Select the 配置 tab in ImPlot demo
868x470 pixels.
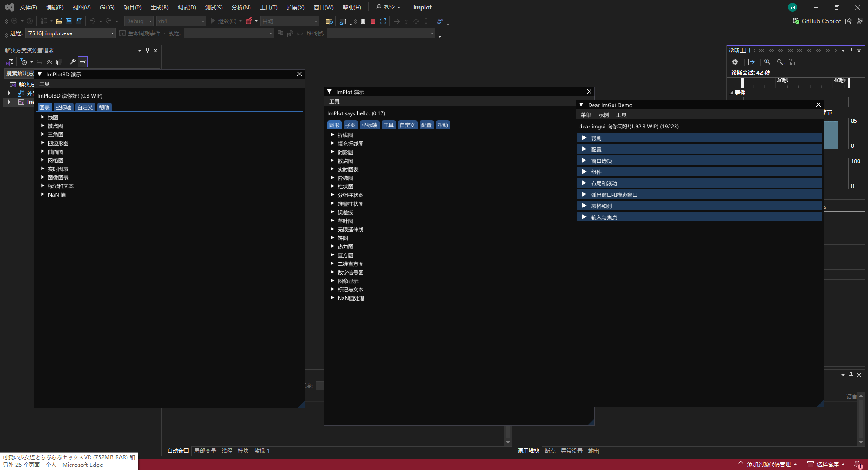coord(426,125)
